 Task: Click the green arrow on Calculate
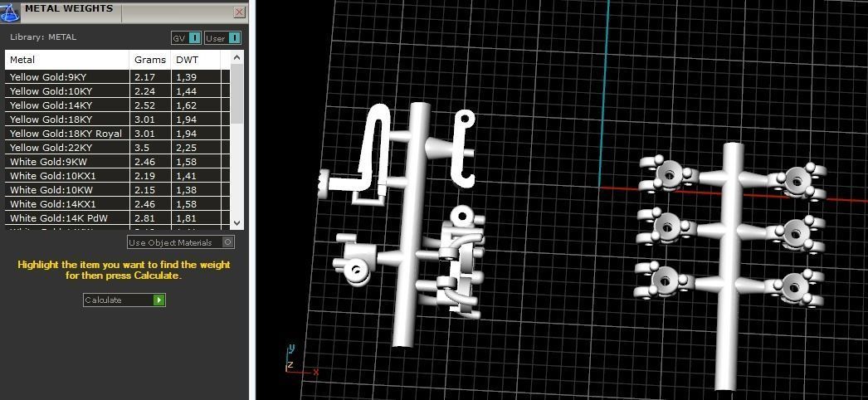click(x=158, y=300)
